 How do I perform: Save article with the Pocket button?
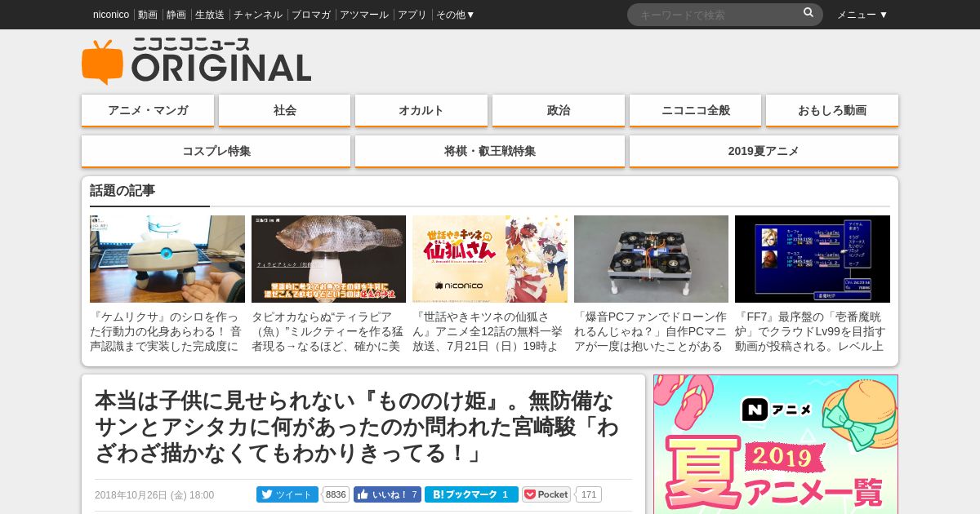click(546, 494)
